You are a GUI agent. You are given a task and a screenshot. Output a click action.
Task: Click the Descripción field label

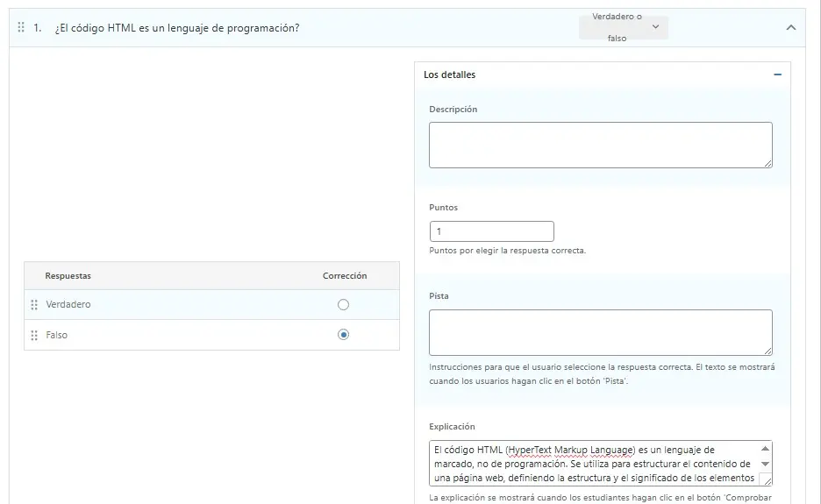click(453, 110)
